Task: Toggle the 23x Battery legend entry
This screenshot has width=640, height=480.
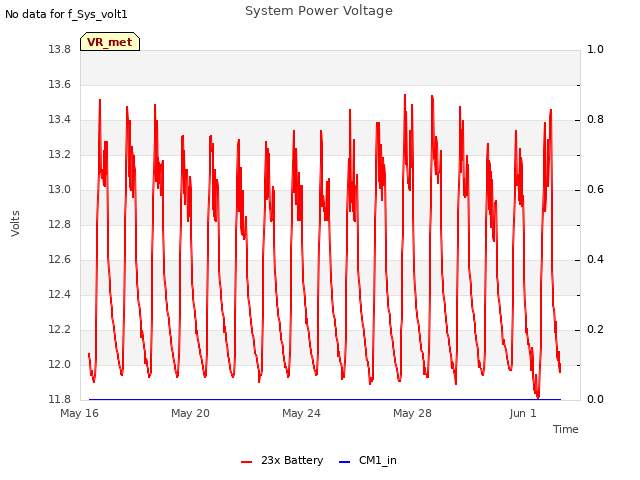Action: coord(282,460)
